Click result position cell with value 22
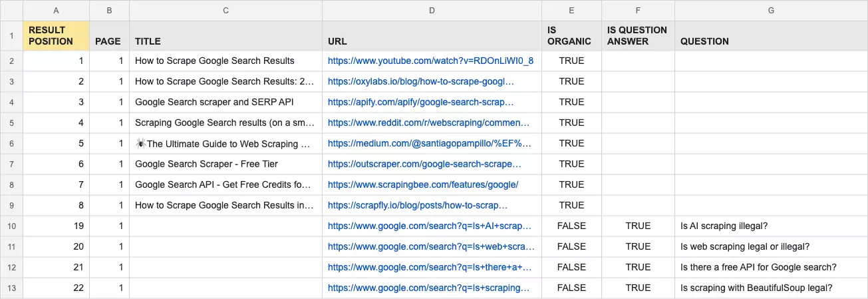The image size is (868, 299). tap(56, 288)
